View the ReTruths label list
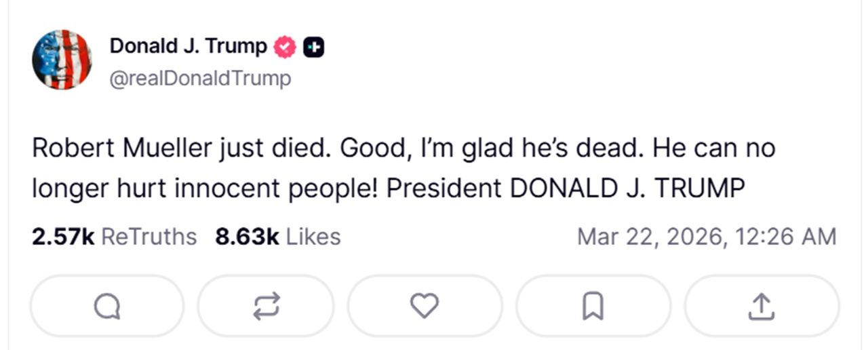The height and width of the screenshot is (350, 868). pyautogui.click(x=149, y=237)
